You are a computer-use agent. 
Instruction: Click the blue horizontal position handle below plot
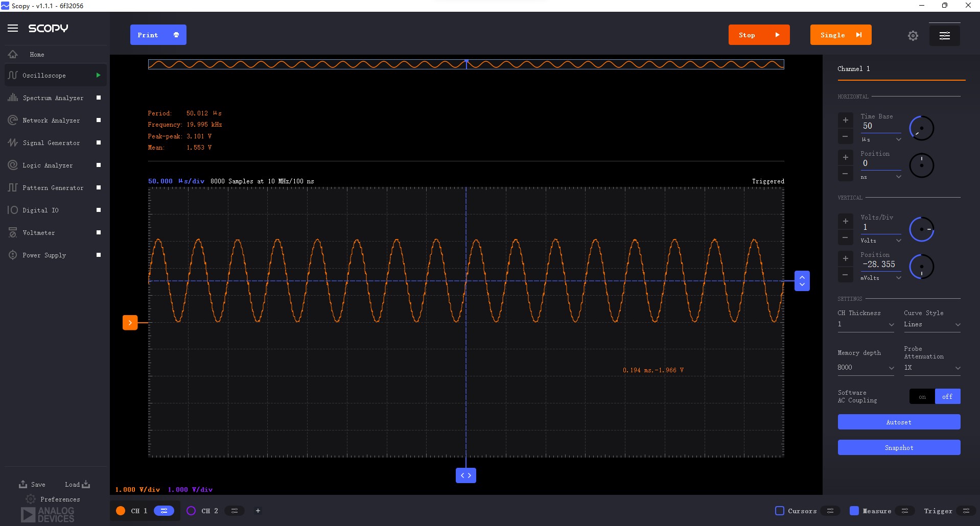[466, 475]
